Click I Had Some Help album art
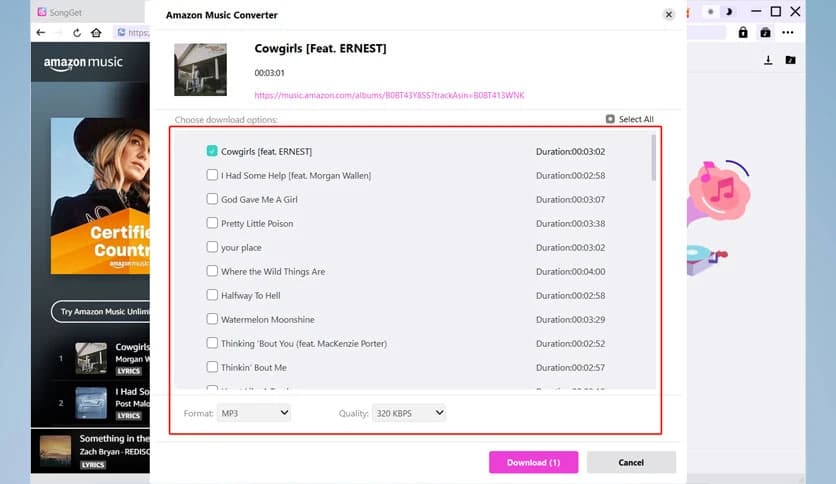 coord(91,403)
